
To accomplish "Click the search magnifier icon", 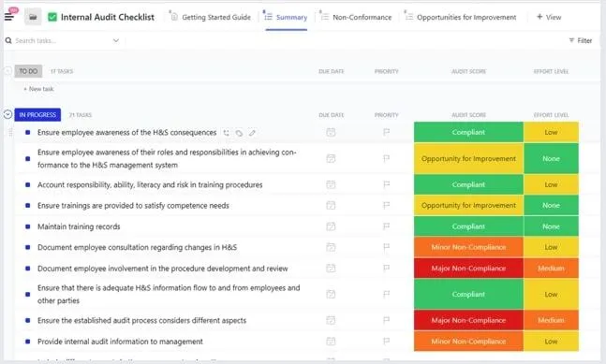I will pyautogui.click(x=8, y=40).
